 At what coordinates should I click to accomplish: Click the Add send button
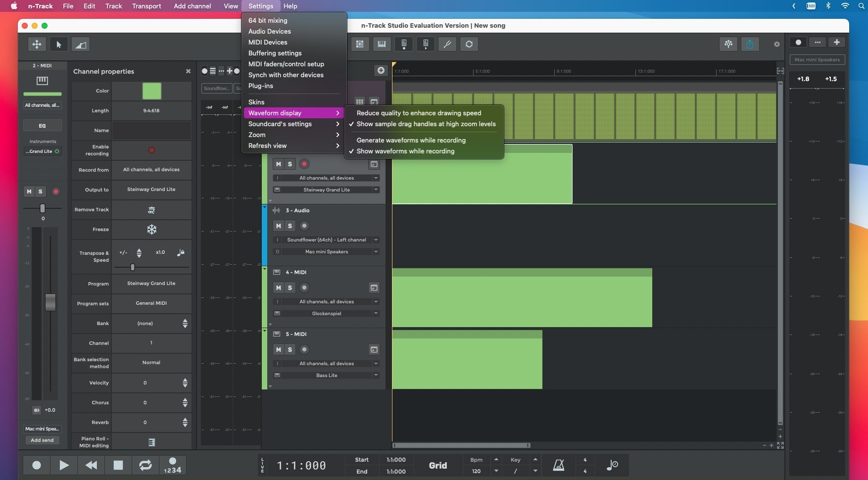click(42, 440)
